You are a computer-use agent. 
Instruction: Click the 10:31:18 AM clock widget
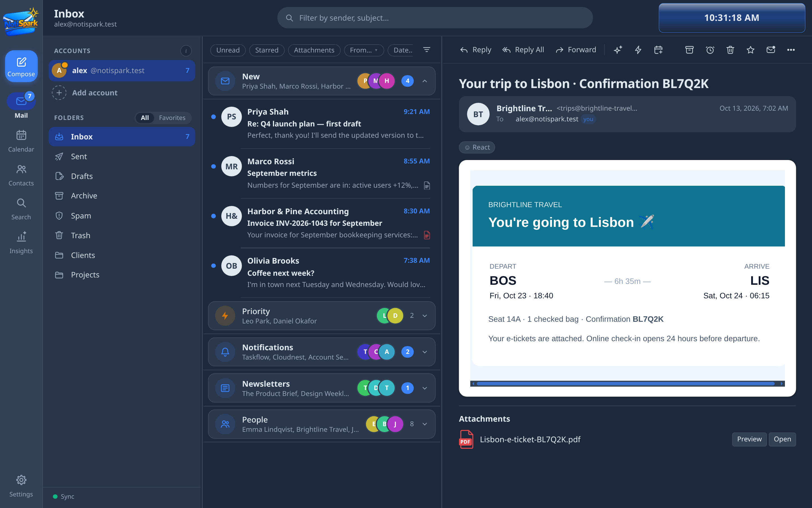pos(731,18)
